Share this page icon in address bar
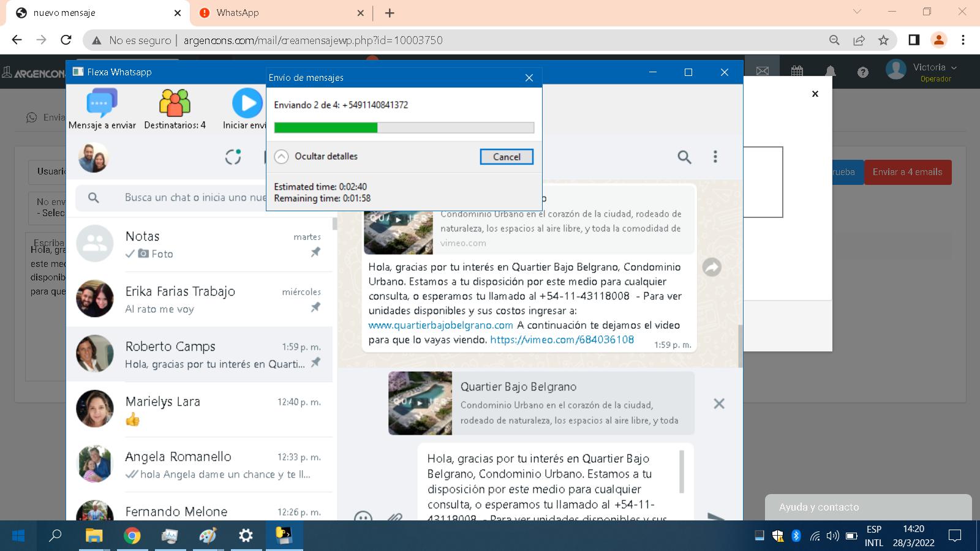Screen dimensions: 980x551 [859, 40]
